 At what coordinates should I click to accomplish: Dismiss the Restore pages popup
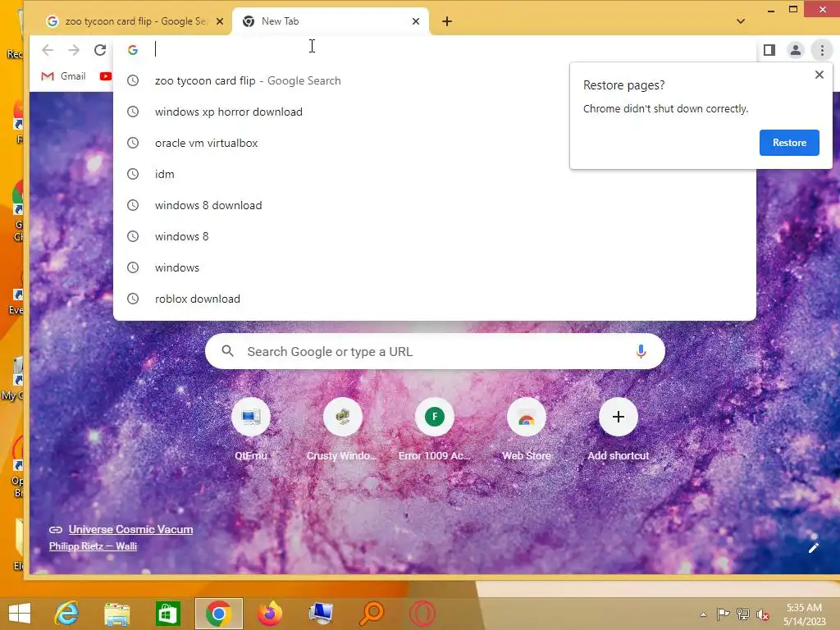point(819,75)
